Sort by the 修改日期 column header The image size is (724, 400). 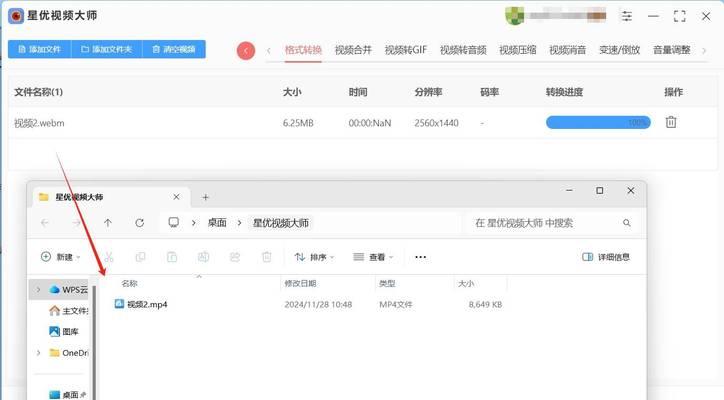point(300,284)
